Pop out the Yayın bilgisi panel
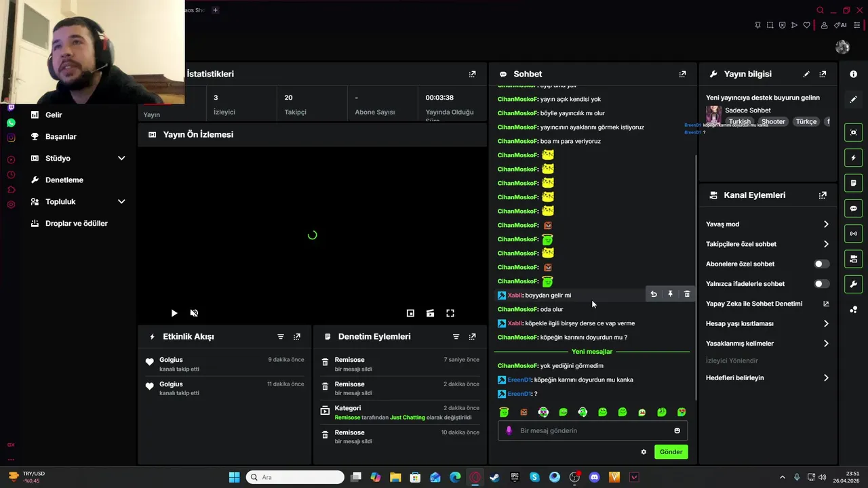Image resolution: width=868 pixels, height=488 pixels. 823,74
